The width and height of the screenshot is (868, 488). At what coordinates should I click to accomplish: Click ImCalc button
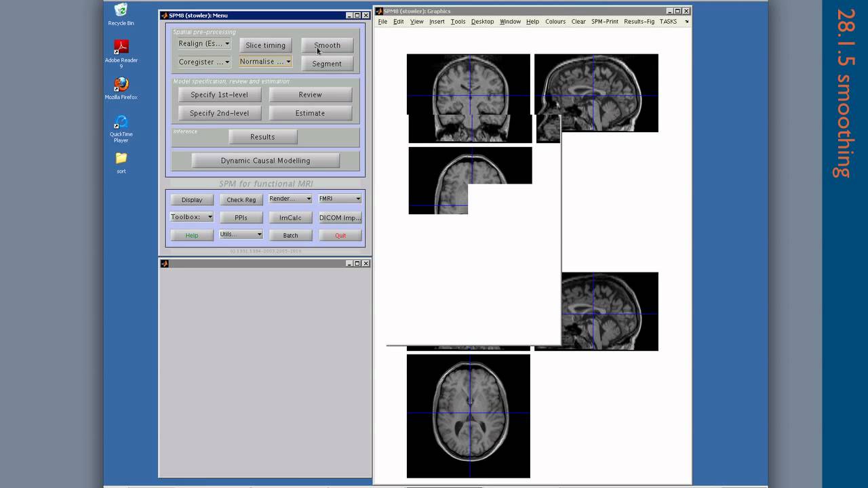tap(290, 218)
